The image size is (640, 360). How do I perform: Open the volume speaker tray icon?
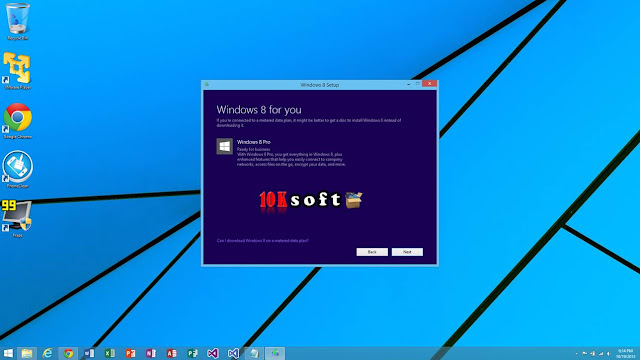(609, 354)
